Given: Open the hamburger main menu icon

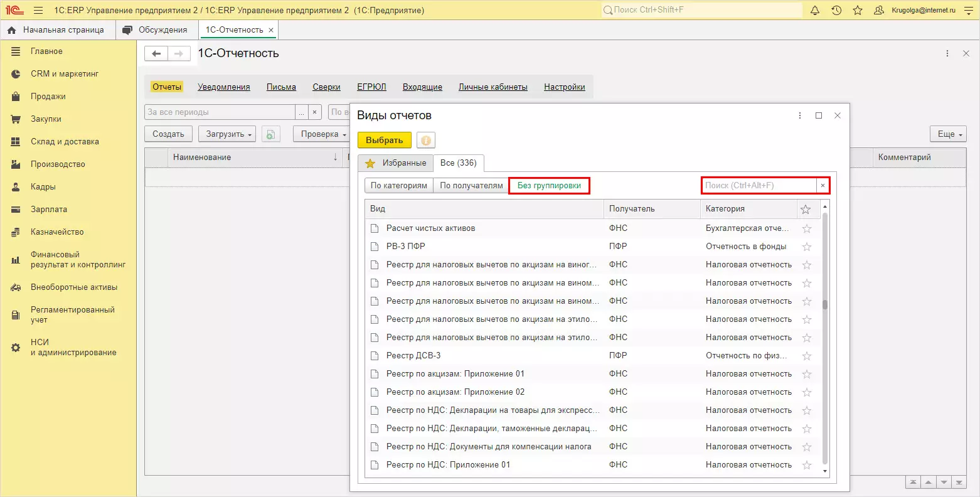Looking at the screenshot, I should (x=38, y=11).
